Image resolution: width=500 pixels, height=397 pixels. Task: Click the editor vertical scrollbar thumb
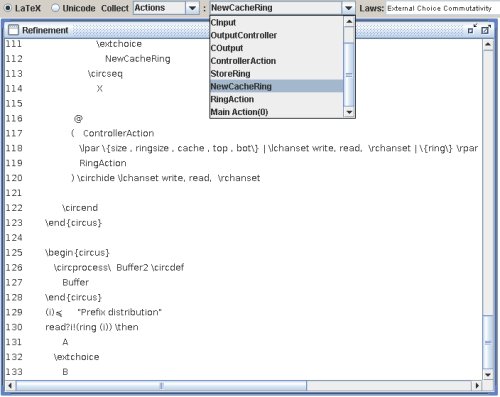(488, 342)
